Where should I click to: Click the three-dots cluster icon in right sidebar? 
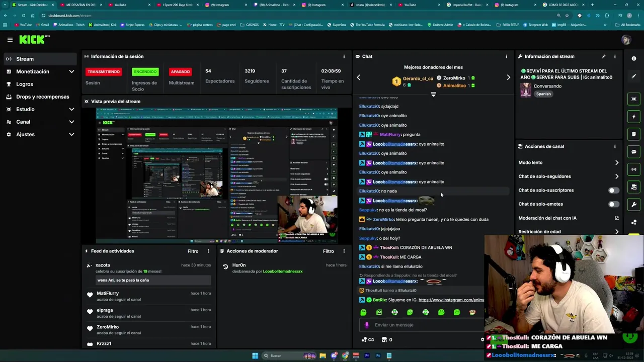(634, 222)
